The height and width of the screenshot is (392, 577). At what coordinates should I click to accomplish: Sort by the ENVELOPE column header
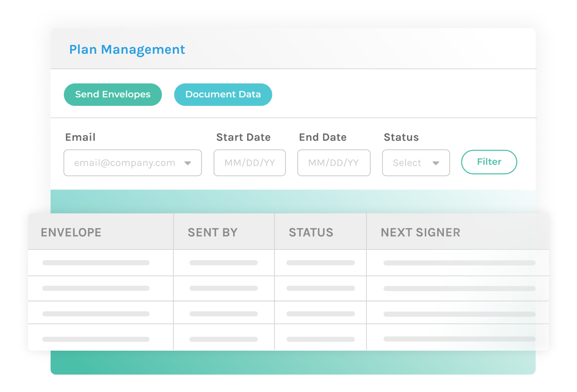coord(71,232)
